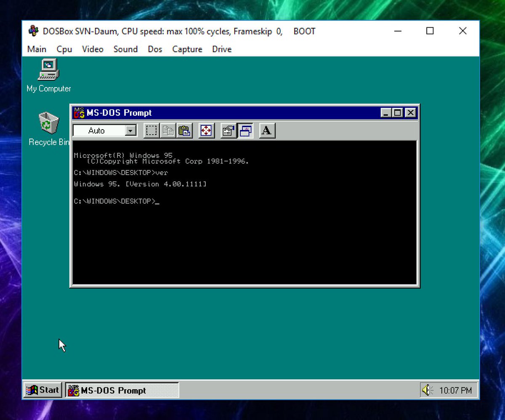Open the Dos menu
Image resolution: width=505 pixels, height=420 pixels.
pos(155,49)
